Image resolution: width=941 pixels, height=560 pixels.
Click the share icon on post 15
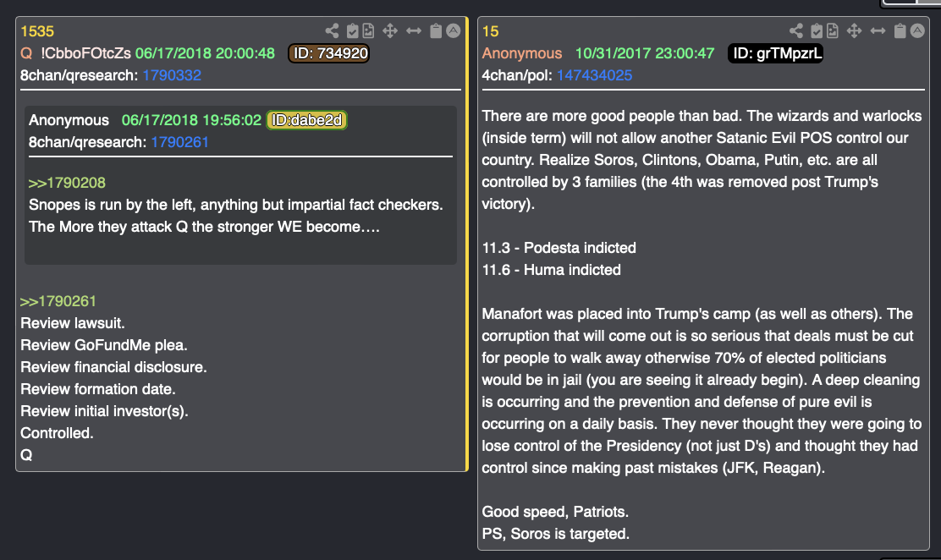pyautogui.click(x=796, y=31)
